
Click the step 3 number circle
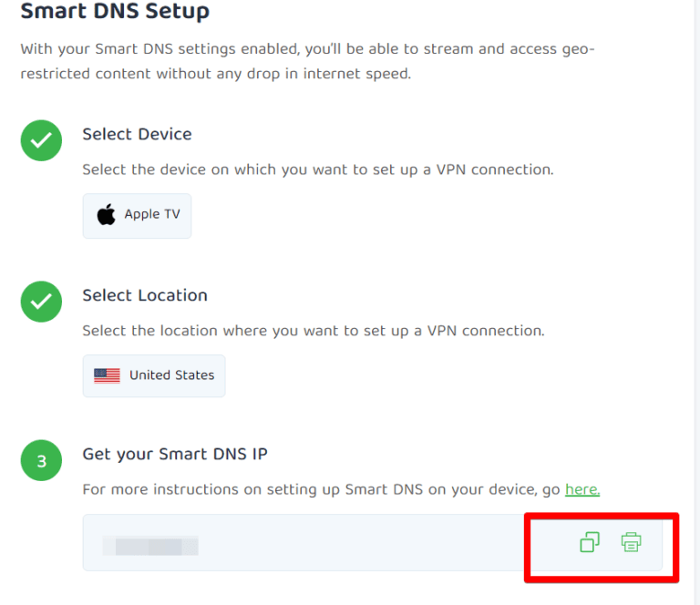tap(41, 462)
